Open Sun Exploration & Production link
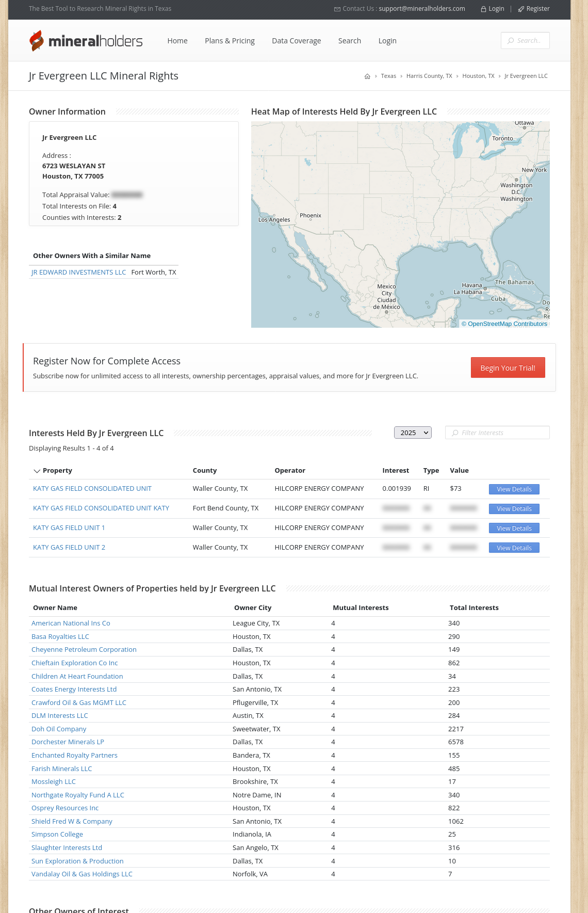The width and height of the screenshot is (588, 913). [77, 861]
